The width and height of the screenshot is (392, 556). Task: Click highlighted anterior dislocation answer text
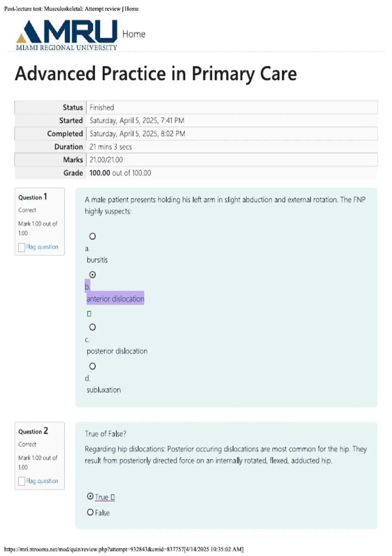click(115, 299)
